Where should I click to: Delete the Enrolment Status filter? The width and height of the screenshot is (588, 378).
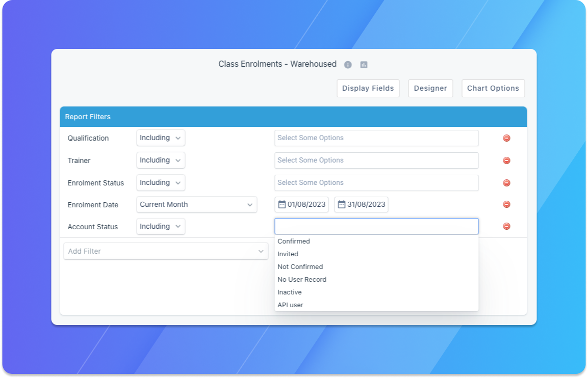pyautogui.click(x=506, y=183)
